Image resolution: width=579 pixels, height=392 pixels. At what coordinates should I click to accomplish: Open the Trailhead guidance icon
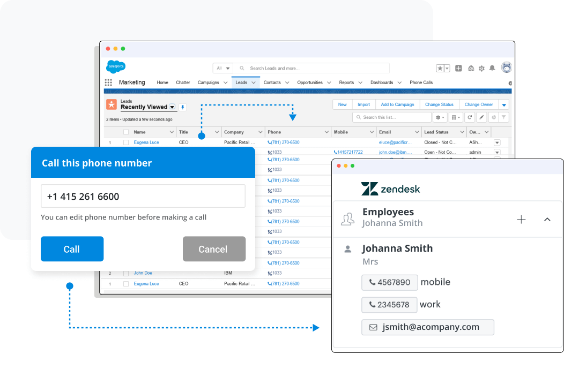coord(471,68)
